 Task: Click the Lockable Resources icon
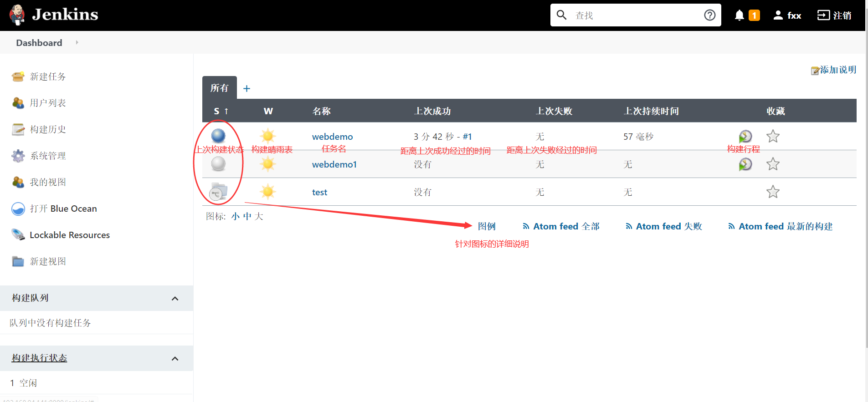pyautogui.click(x=18, y=235)
